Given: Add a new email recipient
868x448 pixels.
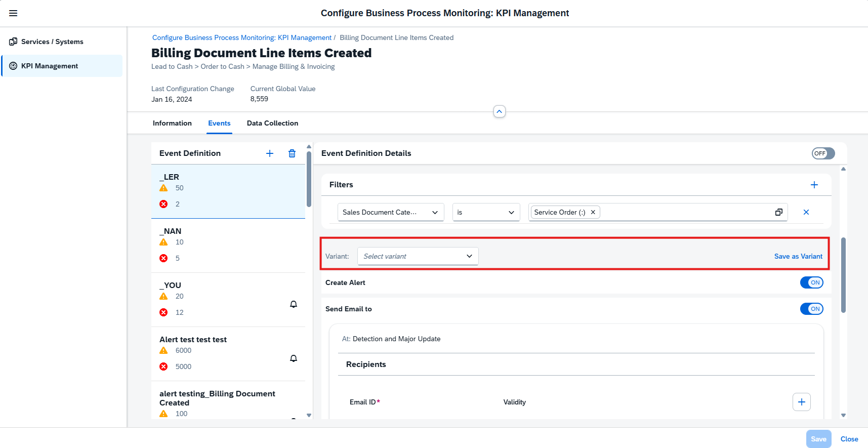Looking at the screenshot, I should (801, 402).
